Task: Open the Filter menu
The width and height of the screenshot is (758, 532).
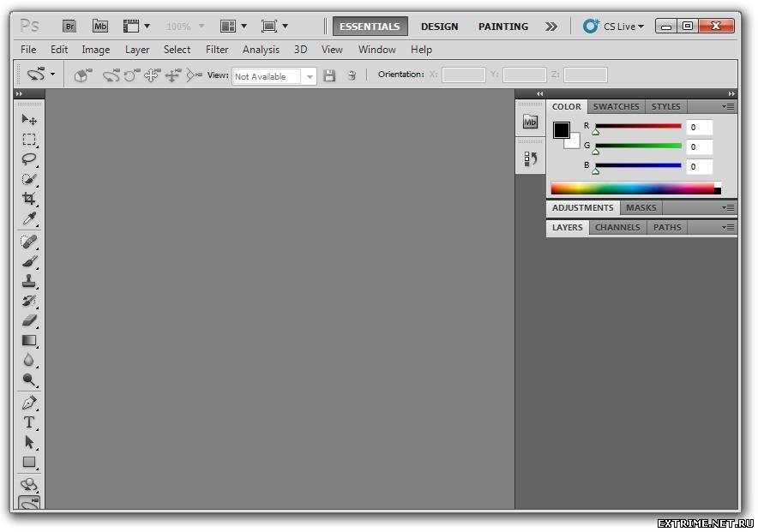Action: pos(217,50)
